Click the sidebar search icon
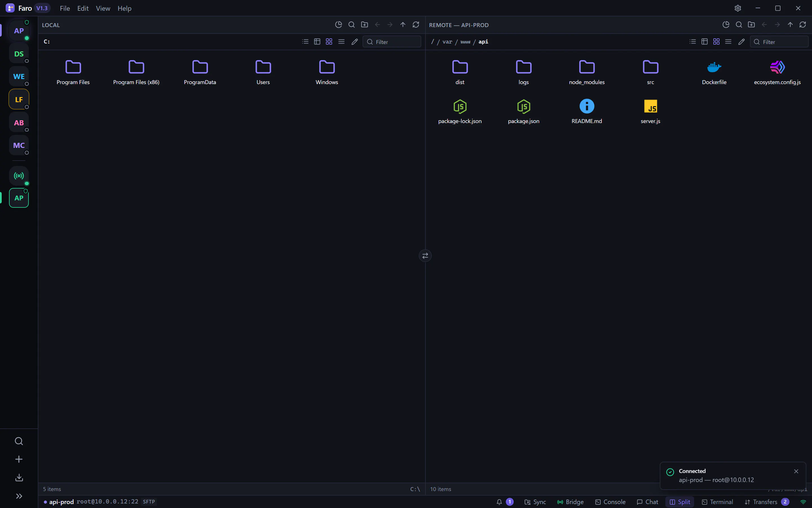The height and width of the screenshot is (508, 812). click(19, 441)
